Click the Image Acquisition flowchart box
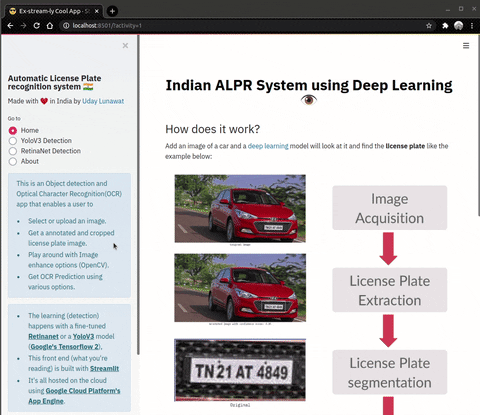This screenshot has height=415, width=480. 390,208
